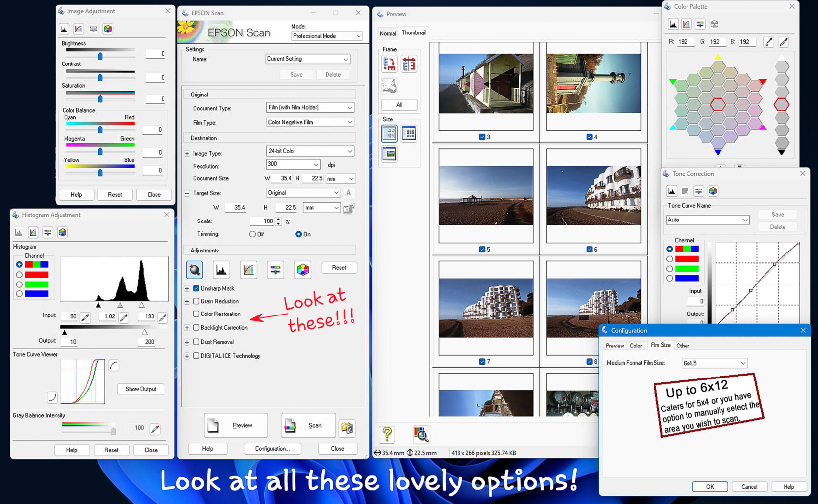Open the Mode dropdown showing Professional Mode
818x504 pixels.
[327, 36]
